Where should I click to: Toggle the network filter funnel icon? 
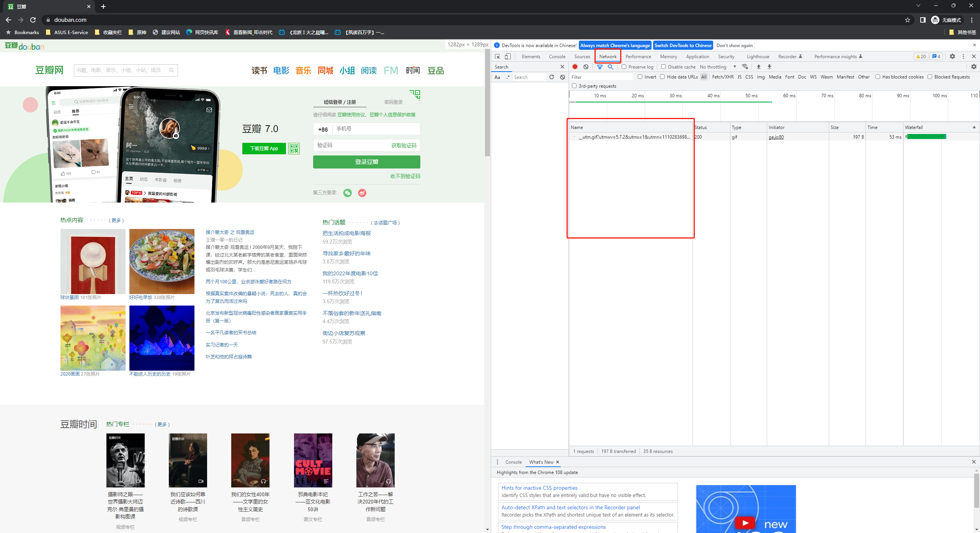click(600, 67)
